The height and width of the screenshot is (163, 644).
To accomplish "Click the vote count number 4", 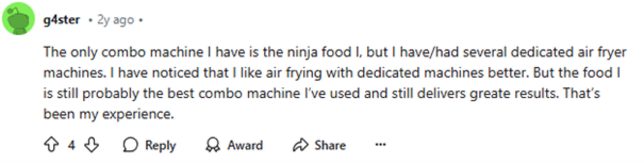I will pos(71,145).
